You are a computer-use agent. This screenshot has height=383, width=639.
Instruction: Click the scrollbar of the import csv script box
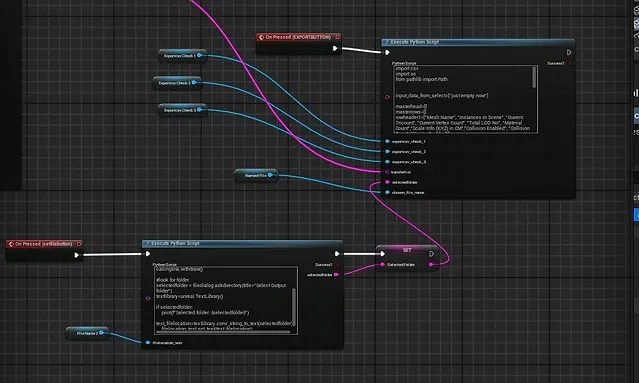534,77
